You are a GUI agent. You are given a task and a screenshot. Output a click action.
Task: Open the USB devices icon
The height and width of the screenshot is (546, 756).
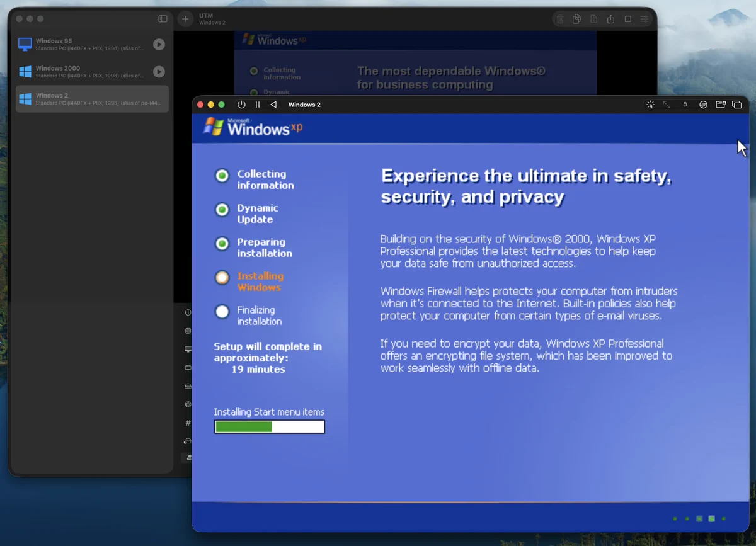685,105
